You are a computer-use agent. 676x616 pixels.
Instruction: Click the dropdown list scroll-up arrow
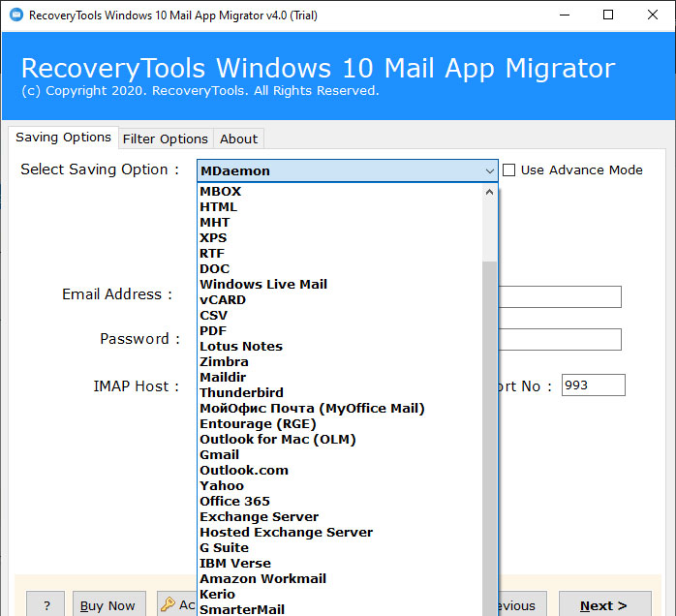pos(489,192)
